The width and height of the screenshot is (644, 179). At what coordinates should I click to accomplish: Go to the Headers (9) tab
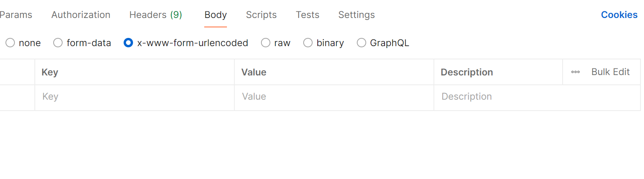[156, 15]
